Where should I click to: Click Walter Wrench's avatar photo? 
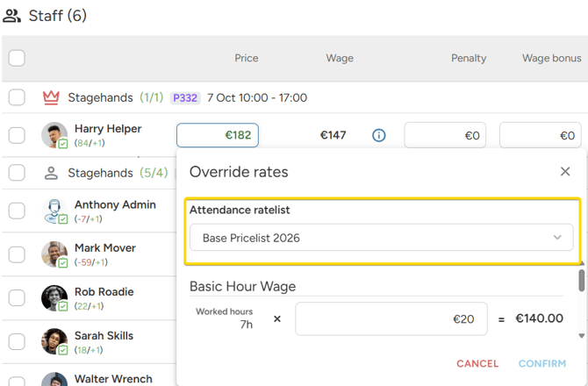click(54, 379)
